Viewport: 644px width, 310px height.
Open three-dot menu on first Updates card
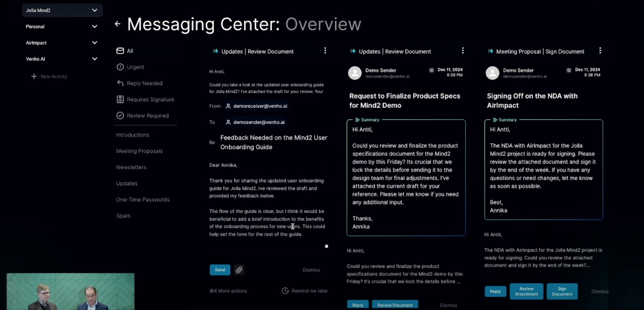[325, 51]
